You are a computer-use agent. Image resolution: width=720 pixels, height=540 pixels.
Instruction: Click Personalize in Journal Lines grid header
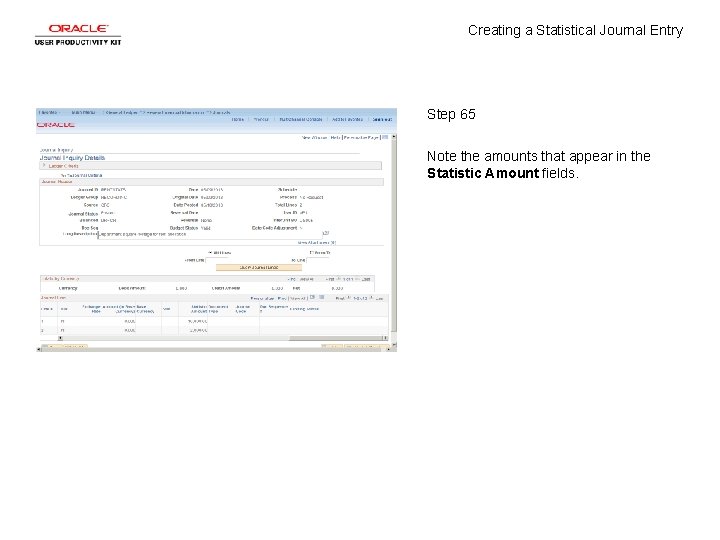tap(263, 298)
